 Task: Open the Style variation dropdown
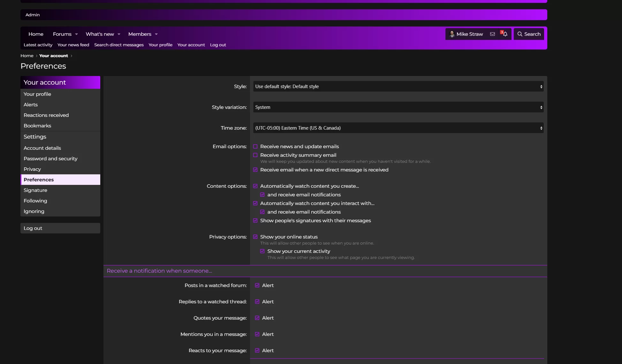point(398,107)
